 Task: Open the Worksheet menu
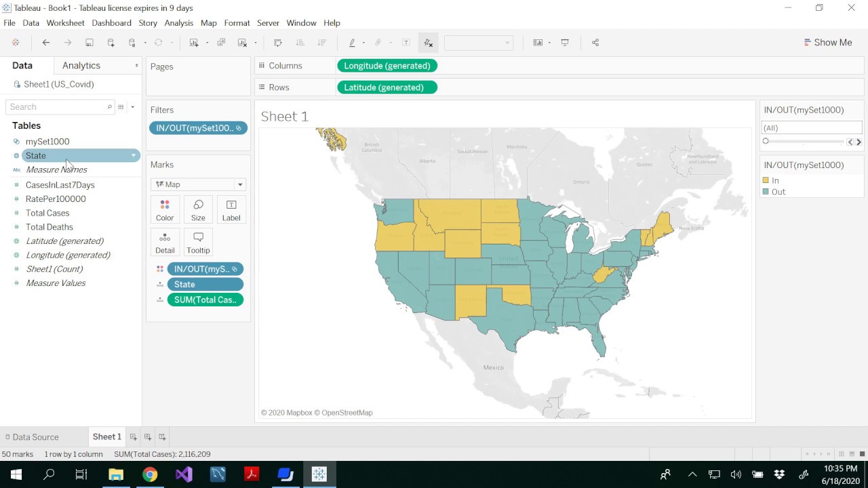[x=66, y=23]
